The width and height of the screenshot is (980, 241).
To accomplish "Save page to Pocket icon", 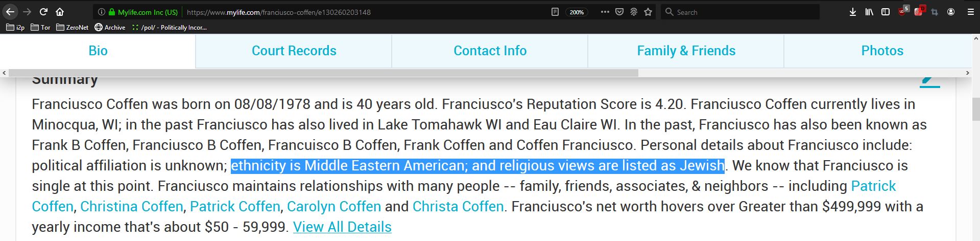I will (619, 12).
